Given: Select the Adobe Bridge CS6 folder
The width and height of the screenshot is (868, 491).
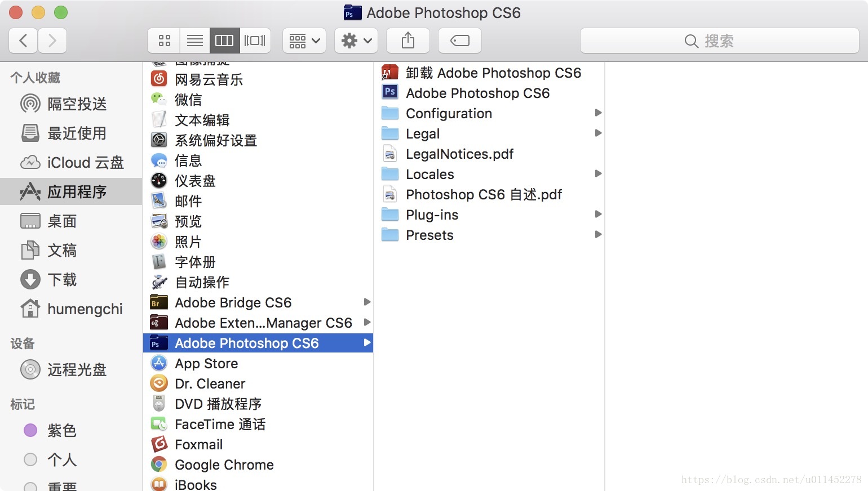Looking at the screenshot, I should pyautogui.click(x=258, y=302).
